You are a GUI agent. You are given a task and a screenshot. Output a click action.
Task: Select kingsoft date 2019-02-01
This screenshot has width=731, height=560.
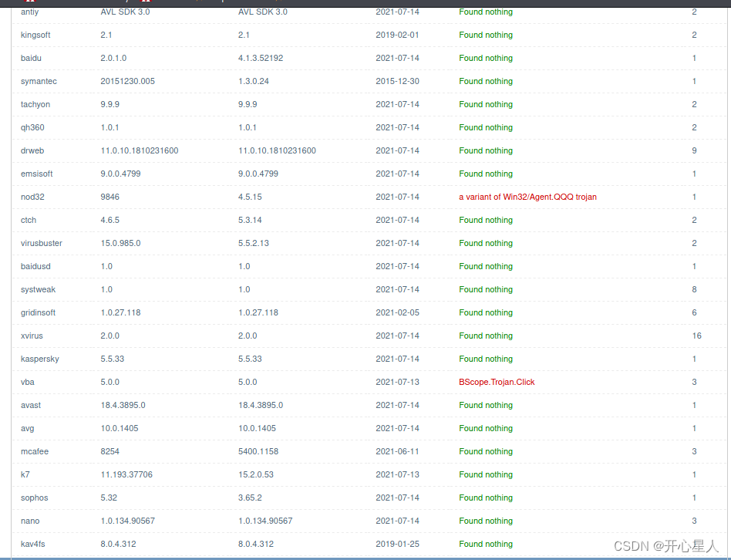coord(398,35)
